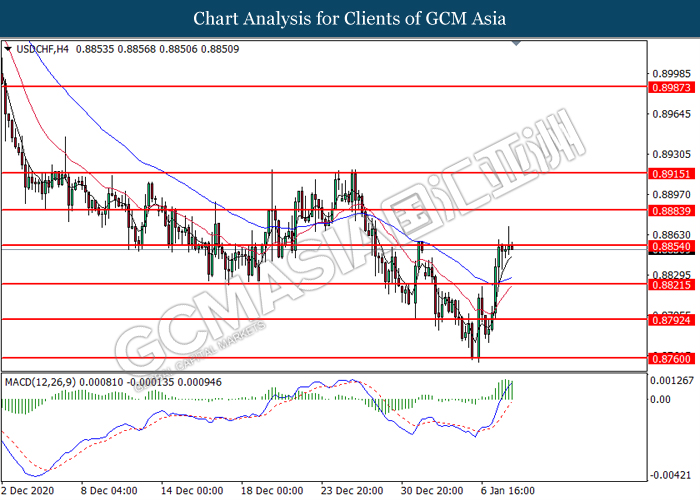This screenshot has width=700, height=500.
Task: Click the 0.00 MACD scale value
Action: tap(660, 399)
